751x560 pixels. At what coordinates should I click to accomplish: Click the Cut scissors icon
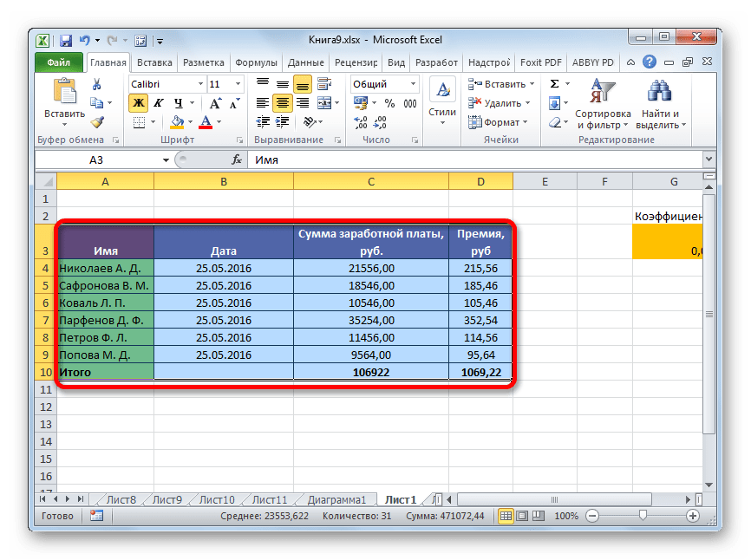point(97,84)
